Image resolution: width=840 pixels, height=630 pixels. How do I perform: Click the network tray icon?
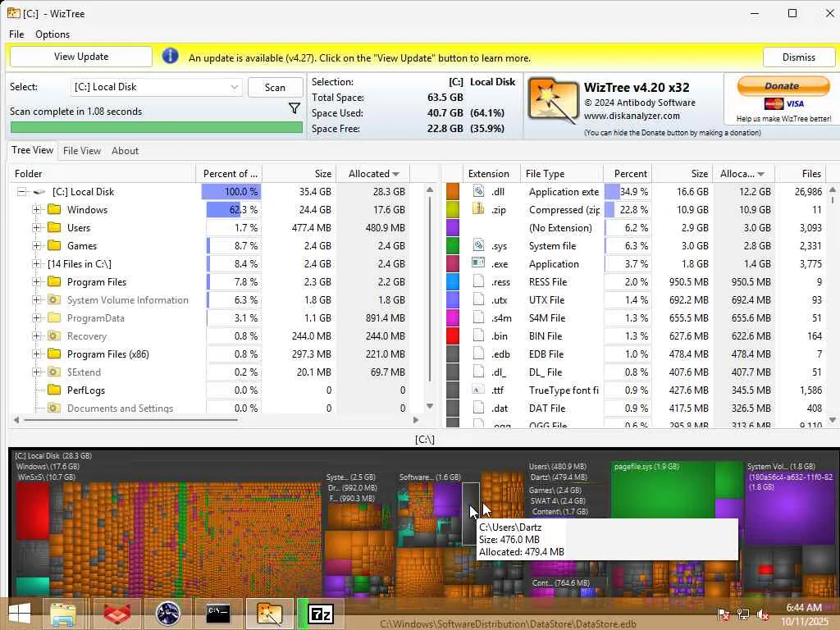[x=743, y=614]
